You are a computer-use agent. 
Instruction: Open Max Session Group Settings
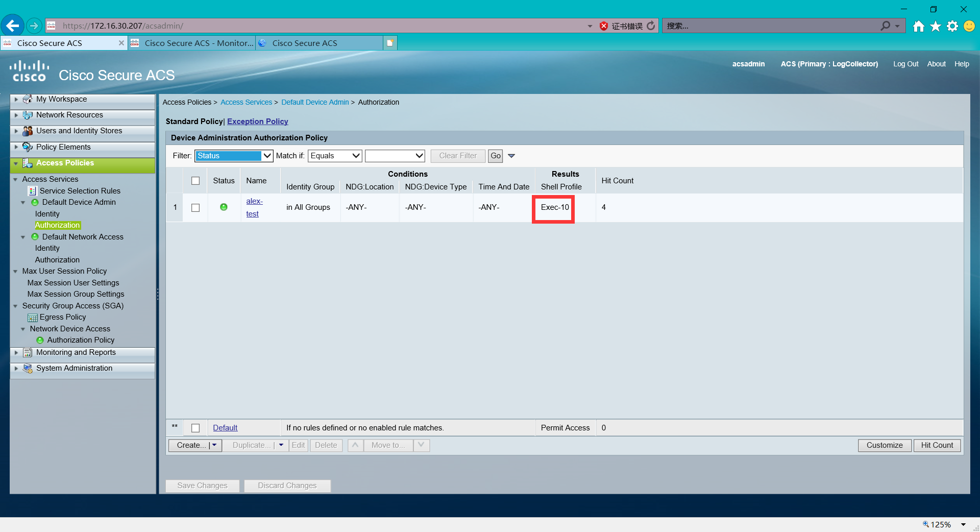pyautogui.click(x=76, y=294)
